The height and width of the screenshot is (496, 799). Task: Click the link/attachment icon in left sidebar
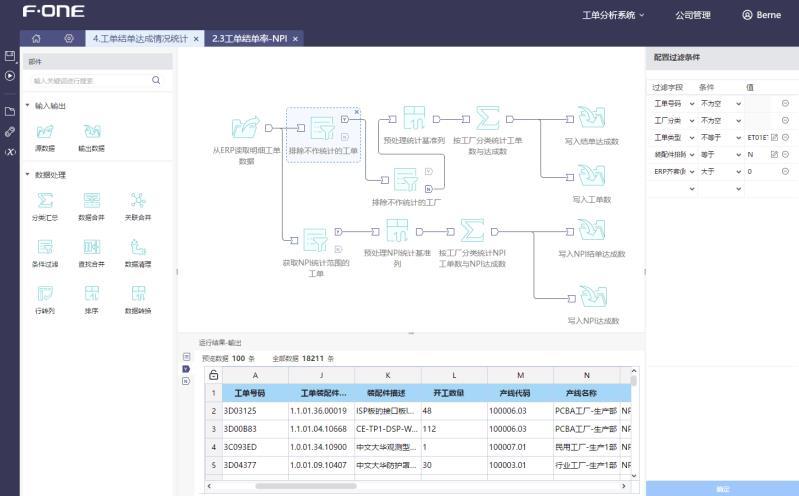click(x=10, y=132)
